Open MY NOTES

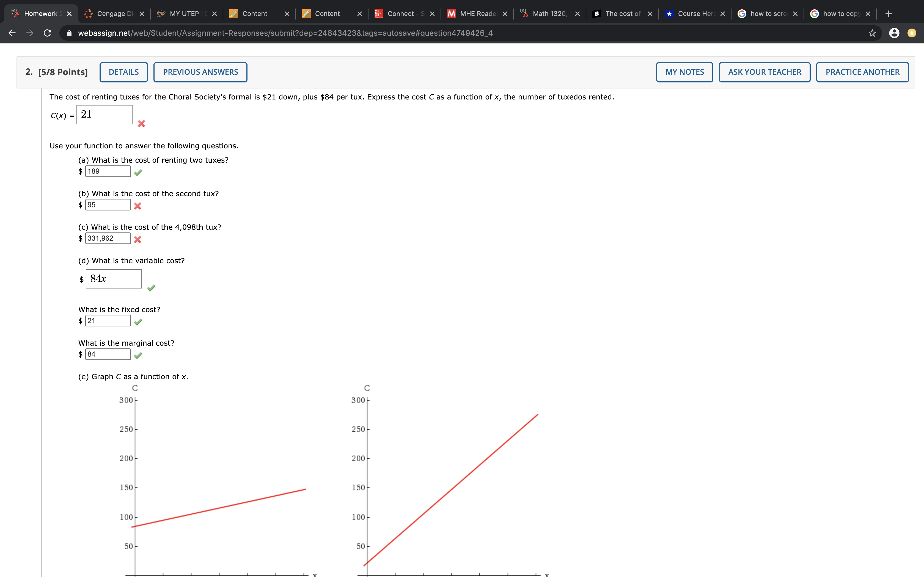coord(684,72)
